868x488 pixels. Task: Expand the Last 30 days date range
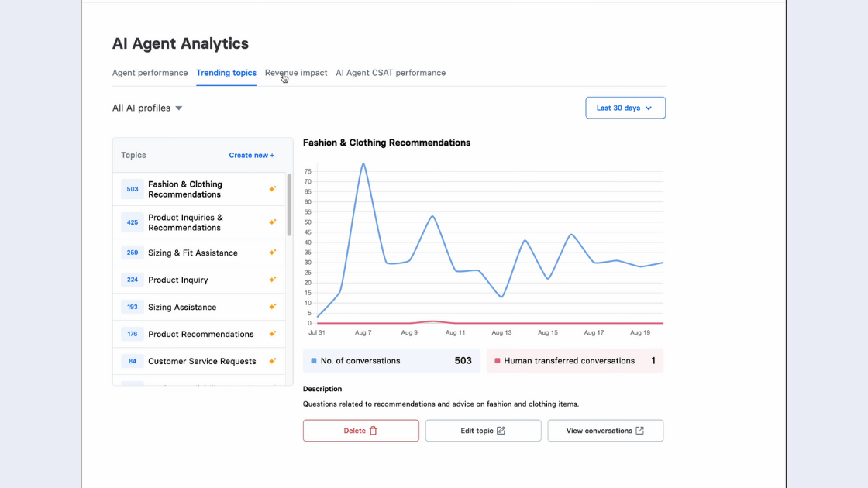pyautogui.click(x=625, y=108)
